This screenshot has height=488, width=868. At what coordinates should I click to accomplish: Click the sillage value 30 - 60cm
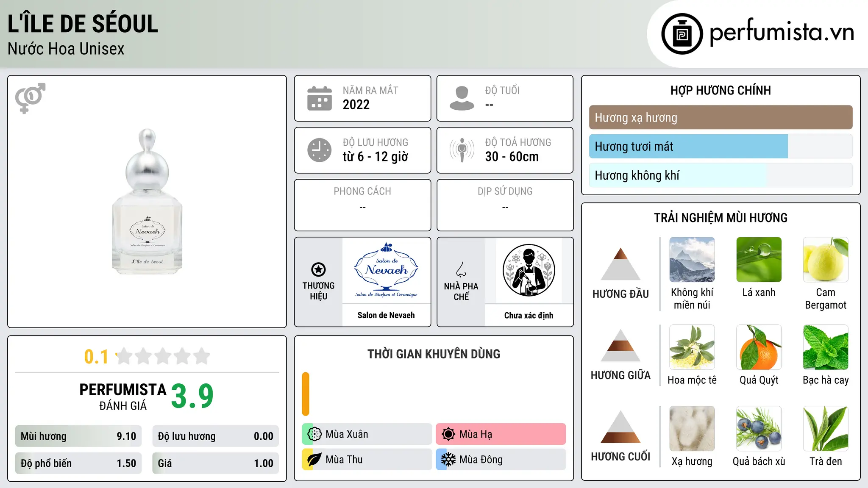(x=512, y=157)
